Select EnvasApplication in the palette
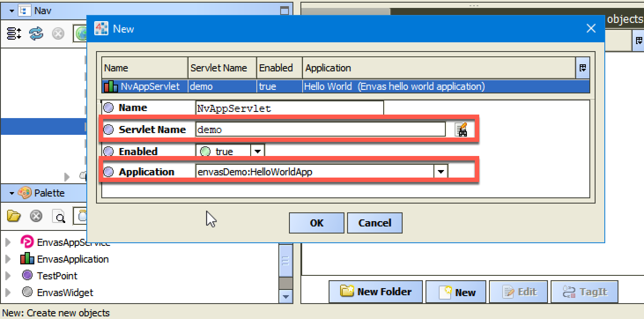The image size is (644, 319). tap(73, 259)
